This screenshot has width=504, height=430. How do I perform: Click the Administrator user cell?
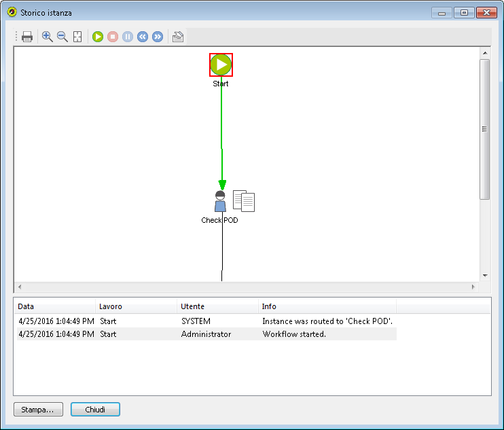tap(206, 334)
